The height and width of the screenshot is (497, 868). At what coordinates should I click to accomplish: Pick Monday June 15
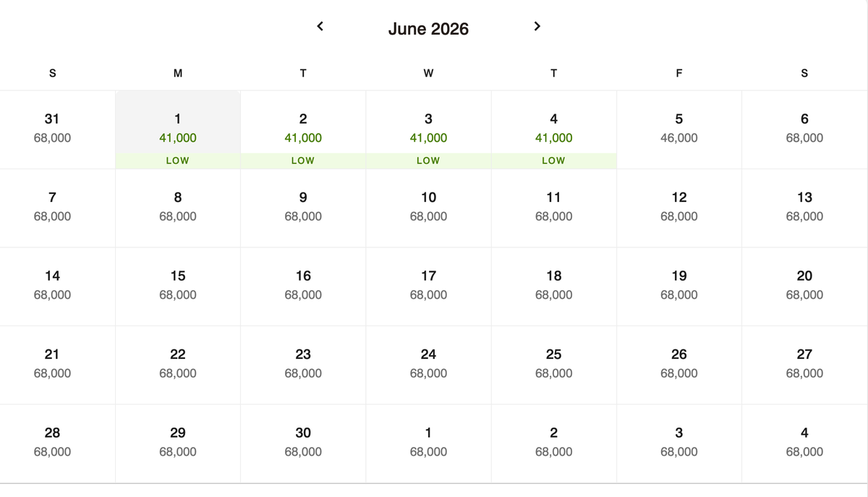[178, 285]
